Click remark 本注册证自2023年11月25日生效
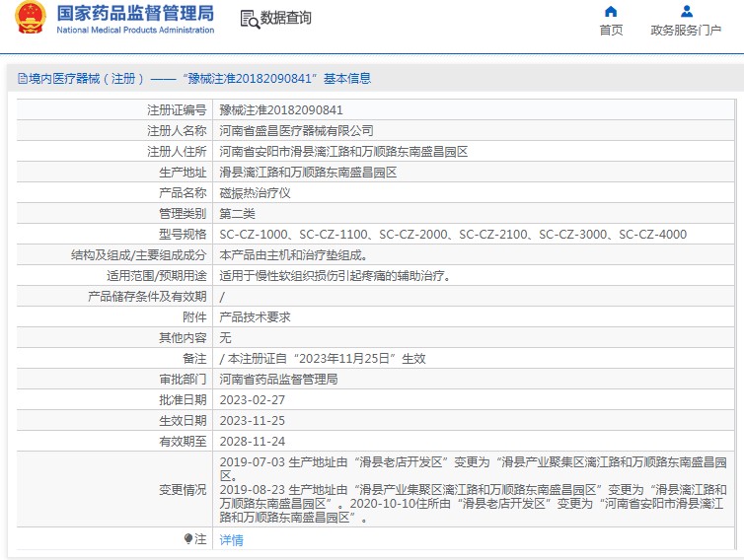 (x=323, y=359)
